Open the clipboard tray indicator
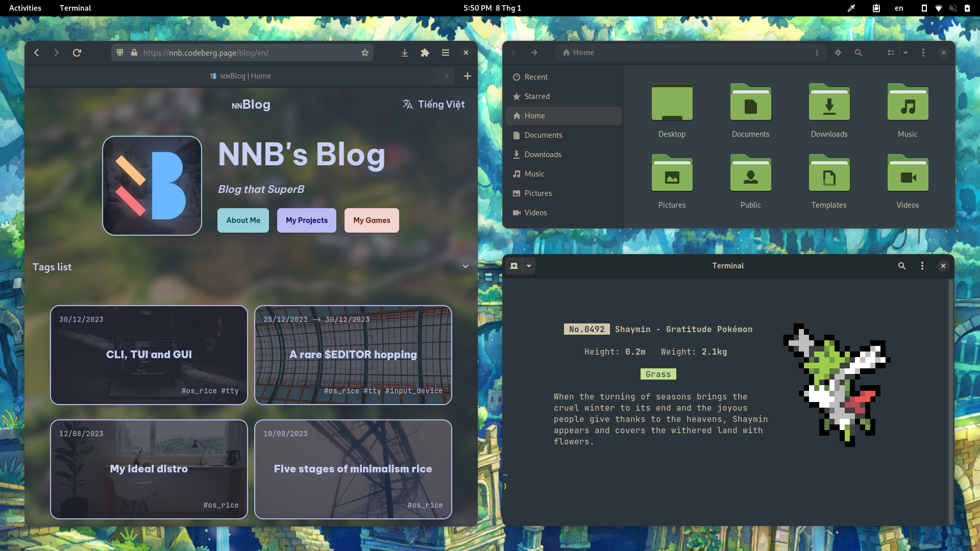Screen dimensions: 980x551 [876, 8]
